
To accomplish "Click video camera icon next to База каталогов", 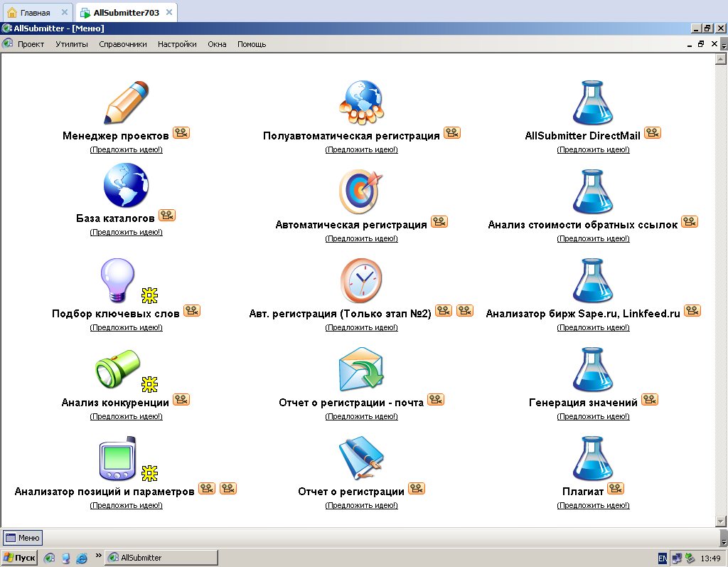I will point(167,215).
